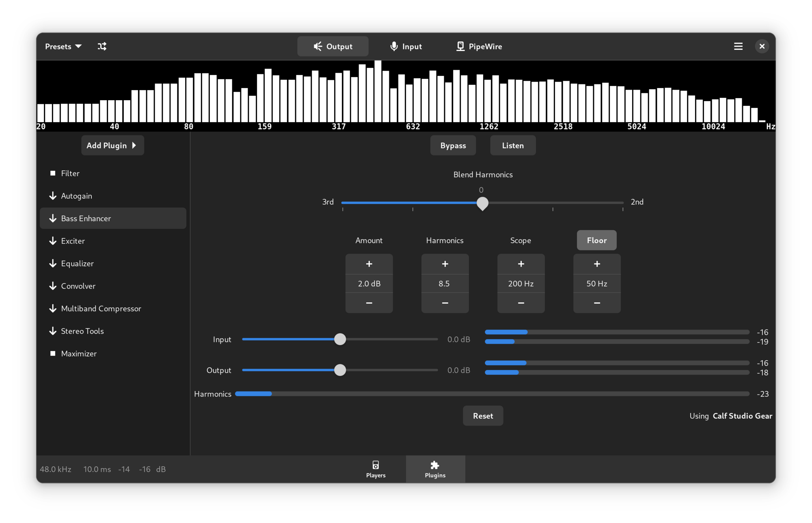Enable the Floor parameter button

(596, 240)
